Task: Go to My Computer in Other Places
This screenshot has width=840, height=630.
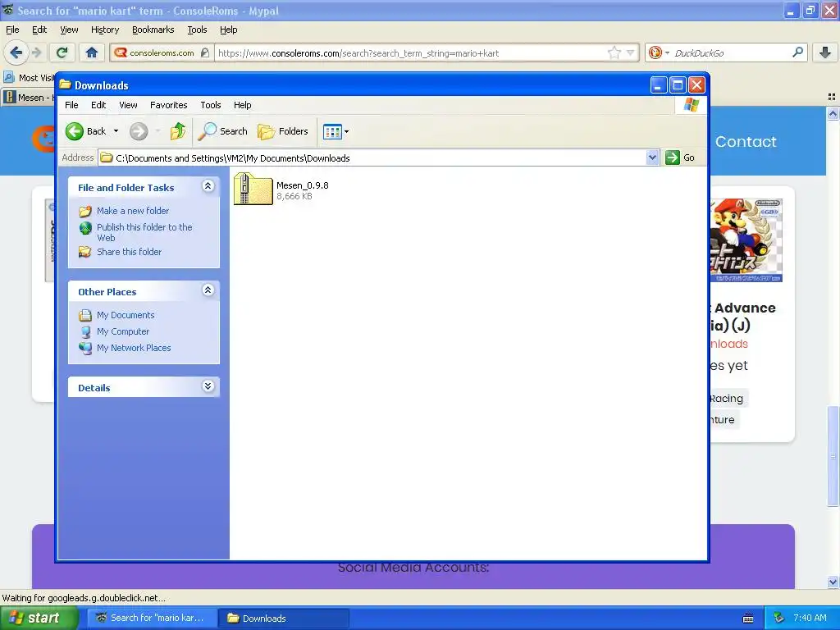Action: [123, 331]
